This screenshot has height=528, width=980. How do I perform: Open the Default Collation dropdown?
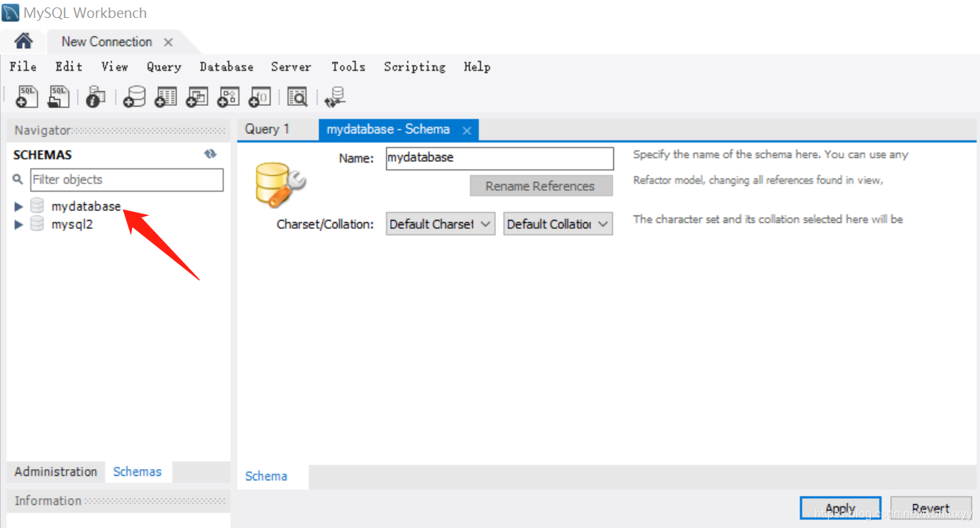pyautogui.click(x=558, y=224)
